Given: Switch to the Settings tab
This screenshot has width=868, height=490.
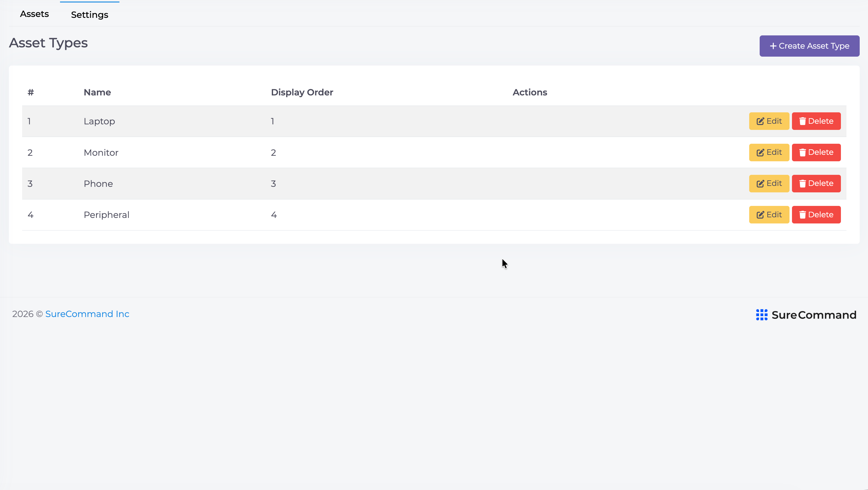Looking at the screenshot, I should 90,15.
